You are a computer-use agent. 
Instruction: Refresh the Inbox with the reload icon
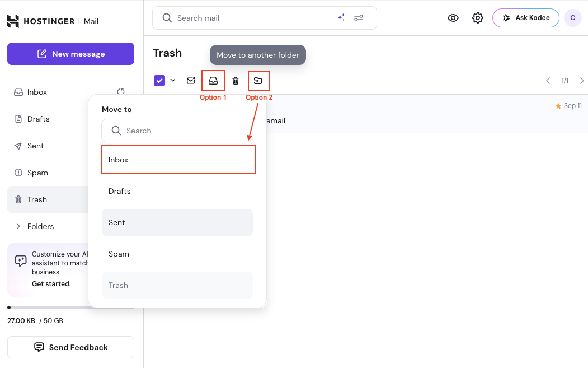coord(120,92)
